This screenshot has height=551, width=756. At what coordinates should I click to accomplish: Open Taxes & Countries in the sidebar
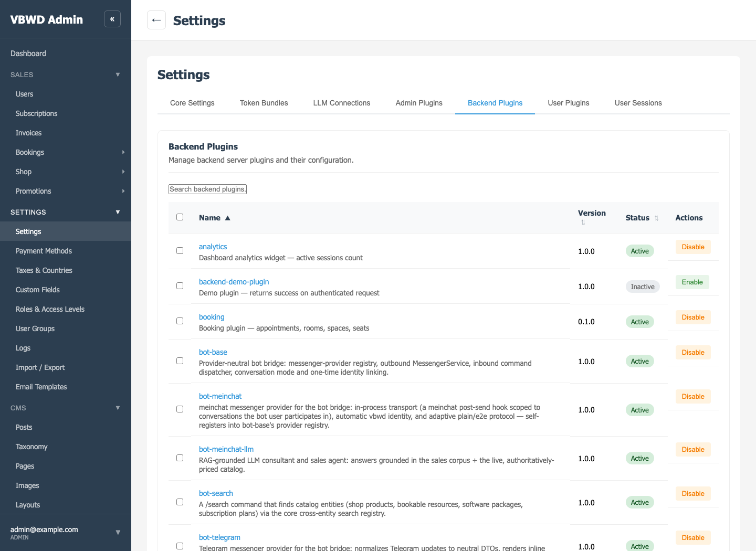(66, 270)
